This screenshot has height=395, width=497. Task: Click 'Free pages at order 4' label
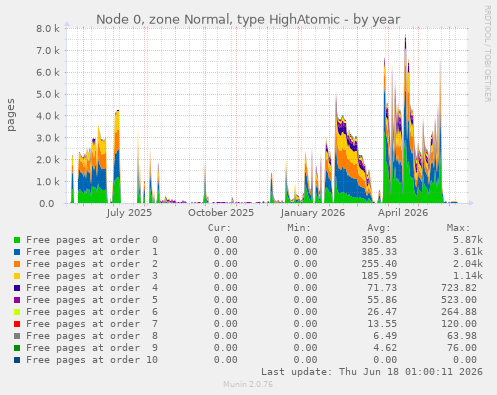[92, 288]
